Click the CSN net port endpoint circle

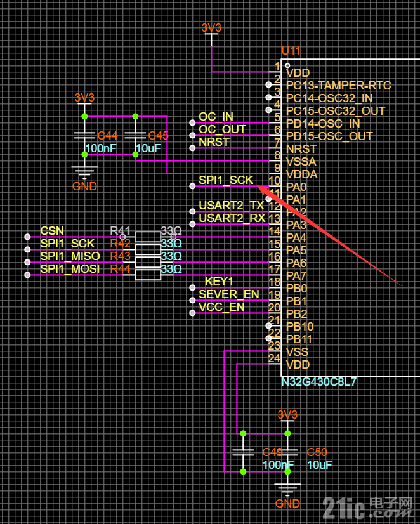point(27,237)
